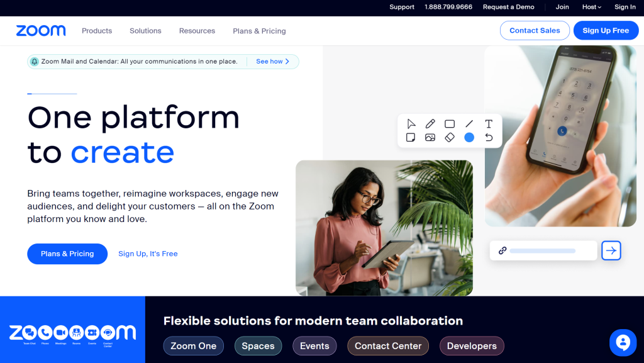Click the link chain icon
This screenshot has height=363, width=644.
tap(502, 250)
